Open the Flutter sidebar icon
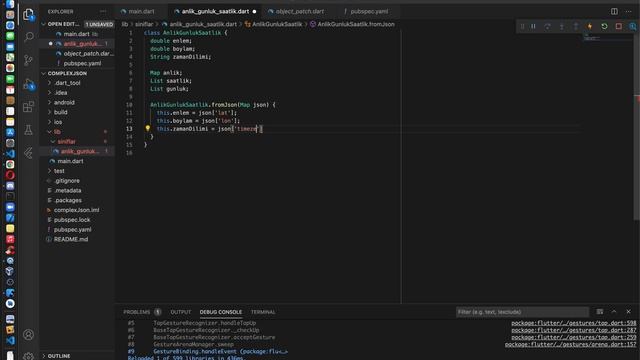 point(29,153)
